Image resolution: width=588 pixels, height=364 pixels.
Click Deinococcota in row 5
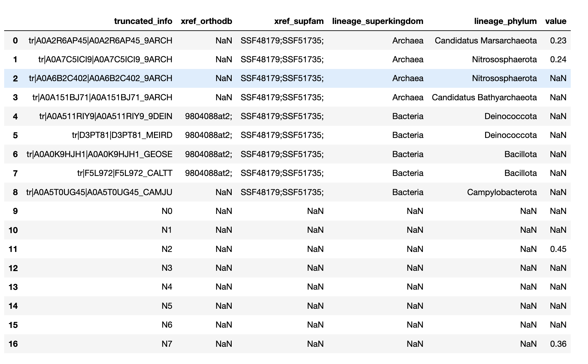(x=511, y=135)
